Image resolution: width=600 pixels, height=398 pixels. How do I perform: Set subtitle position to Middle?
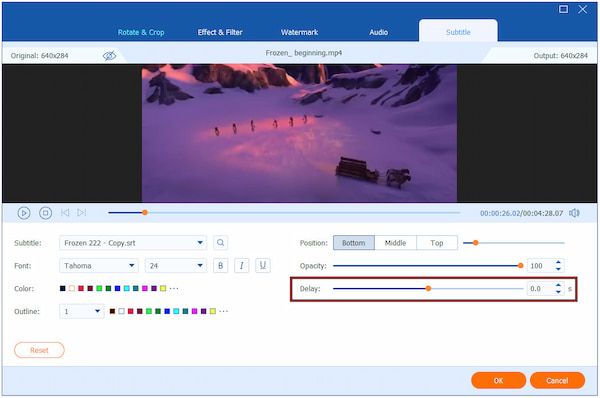click(395, 243)
